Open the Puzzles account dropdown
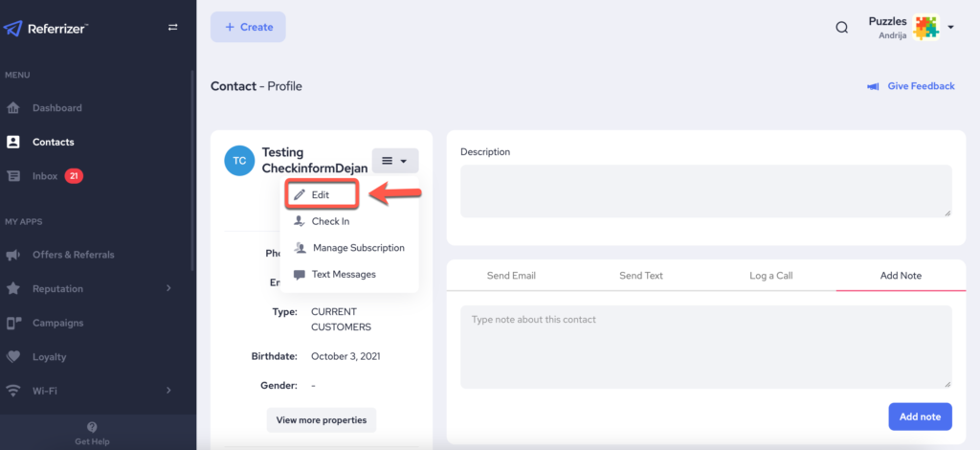980x450 pixels. 950,28
